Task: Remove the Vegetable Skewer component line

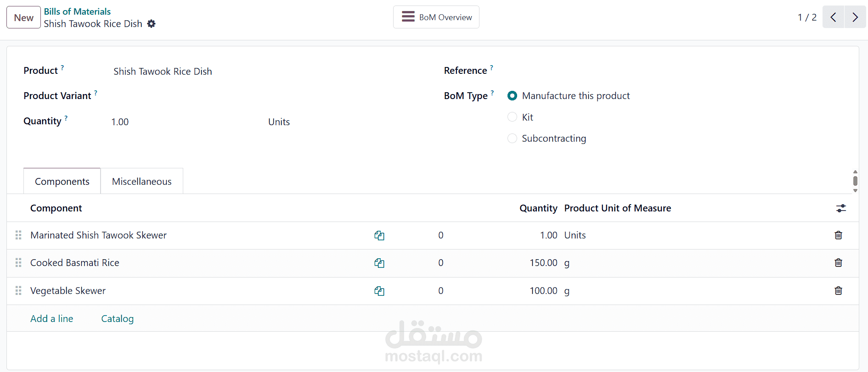Action: (838, 291)
